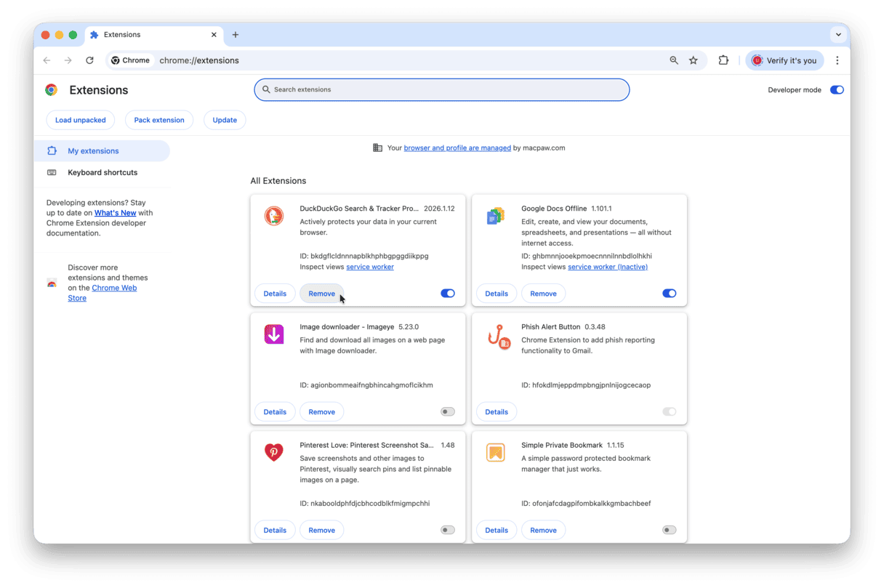The image size is (884, 588).
Task: Enable the Image downloader - Imageye extension
Action: [x=447, y=411]
